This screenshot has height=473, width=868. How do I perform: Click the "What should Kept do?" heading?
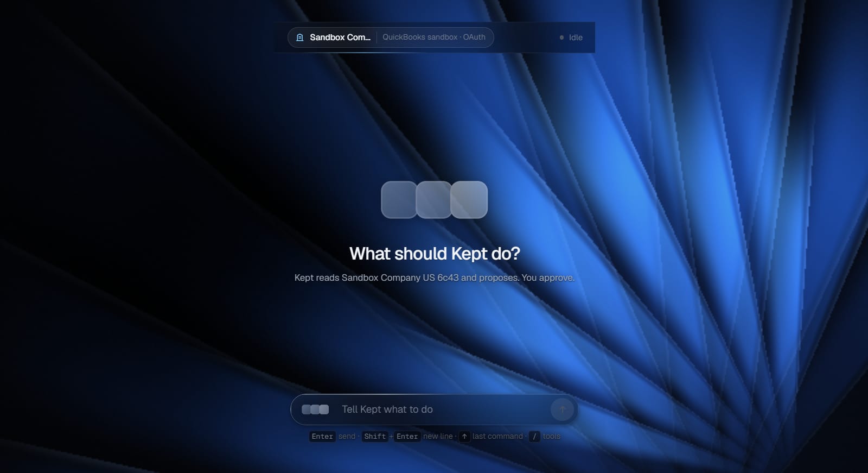pyautogui.click(x=435, y=254)
